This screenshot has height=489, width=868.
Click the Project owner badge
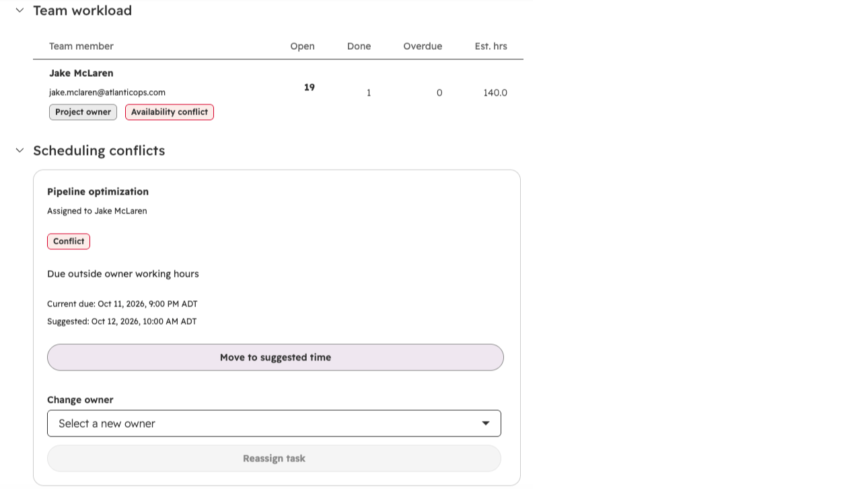83,112
